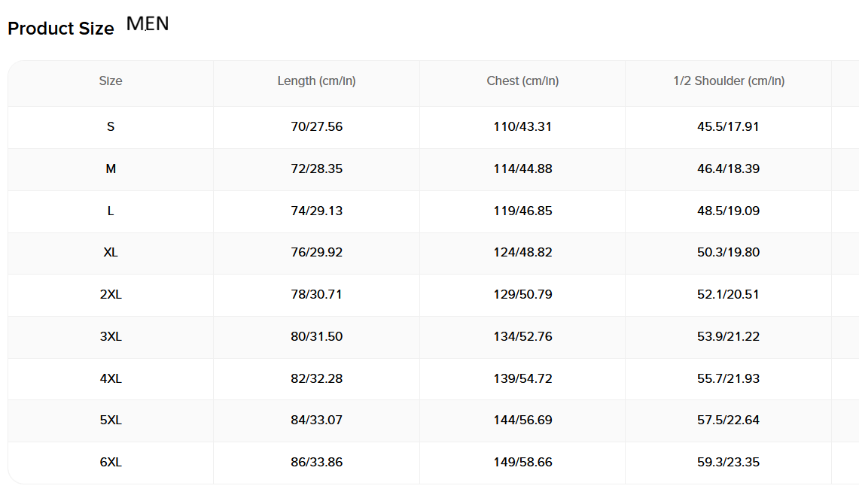Select the L size row label

(111, 211)
